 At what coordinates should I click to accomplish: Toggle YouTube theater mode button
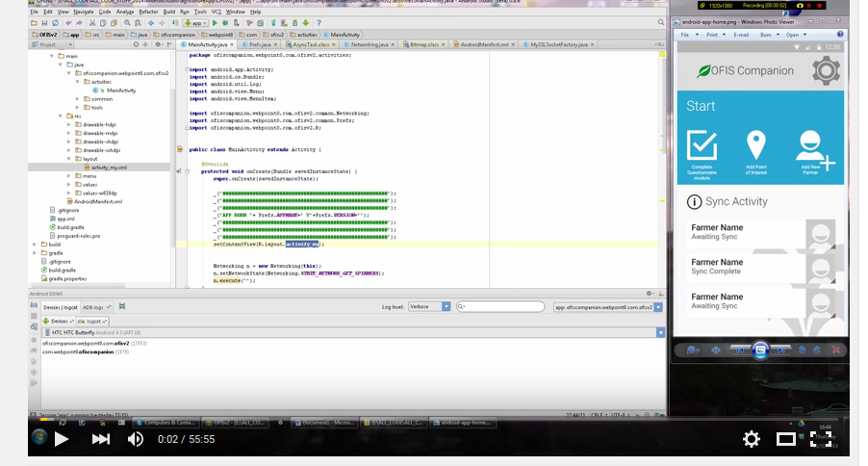(x=786, y=439)
